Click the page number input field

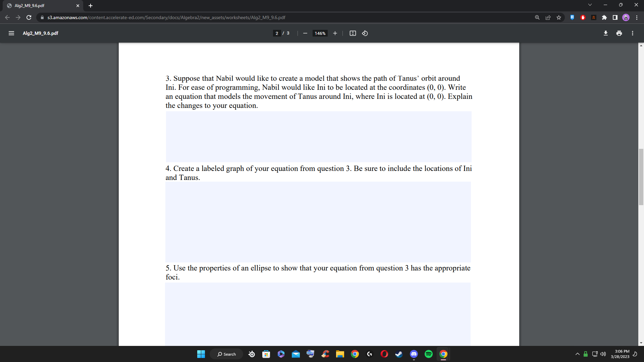(276, 33)
